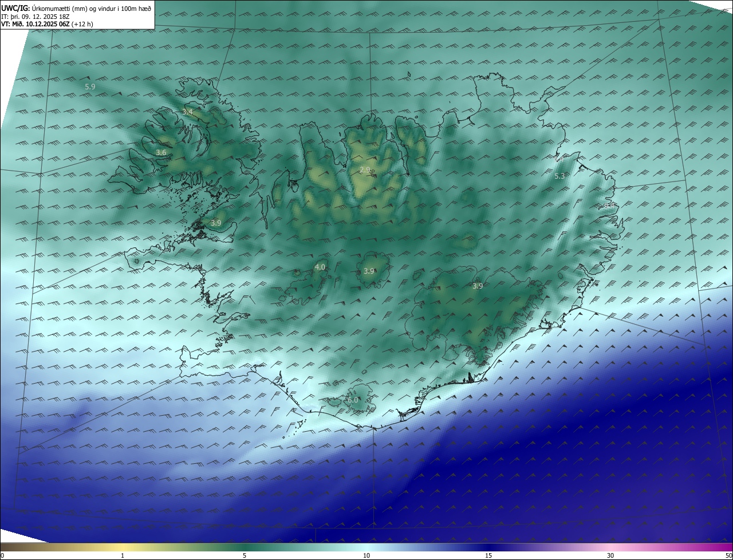Click the 50 tick on the color scale

[x=728, y=555]
